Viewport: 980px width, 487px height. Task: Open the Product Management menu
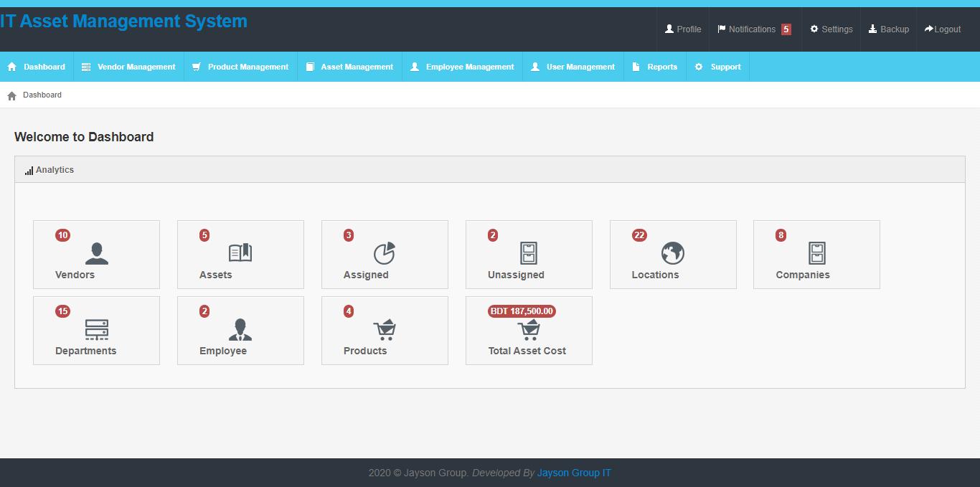point(241,67)
